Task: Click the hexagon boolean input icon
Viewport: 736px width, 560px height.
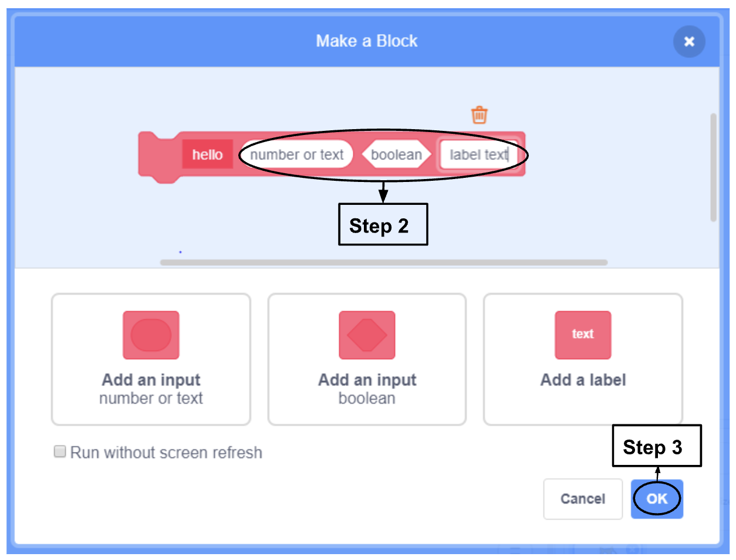Action: pyautogui.click(x=367, y=335)
